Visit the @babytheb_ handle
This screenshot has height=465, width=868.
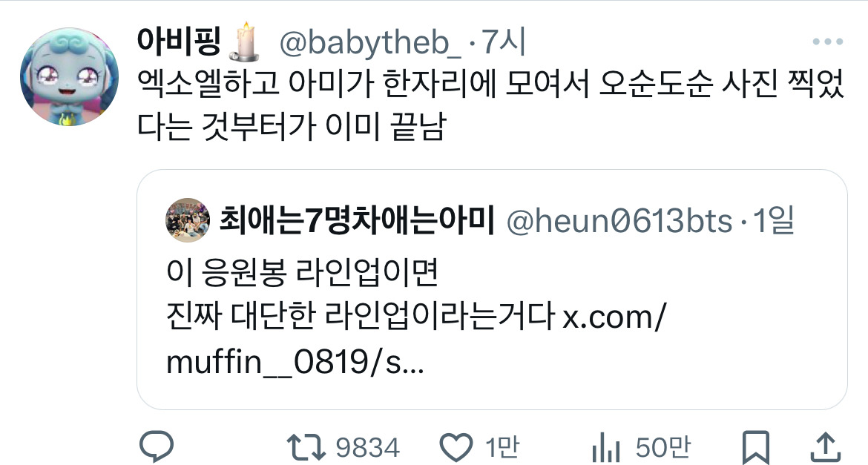coord(369,43)
